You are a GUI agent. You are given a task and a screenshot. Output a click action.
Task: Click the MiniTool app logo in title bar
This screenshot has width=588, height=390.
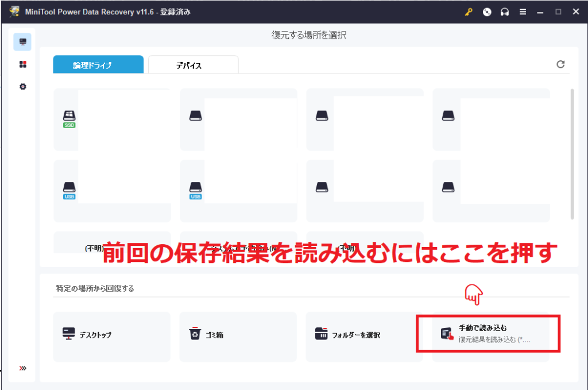coord(14,11)
